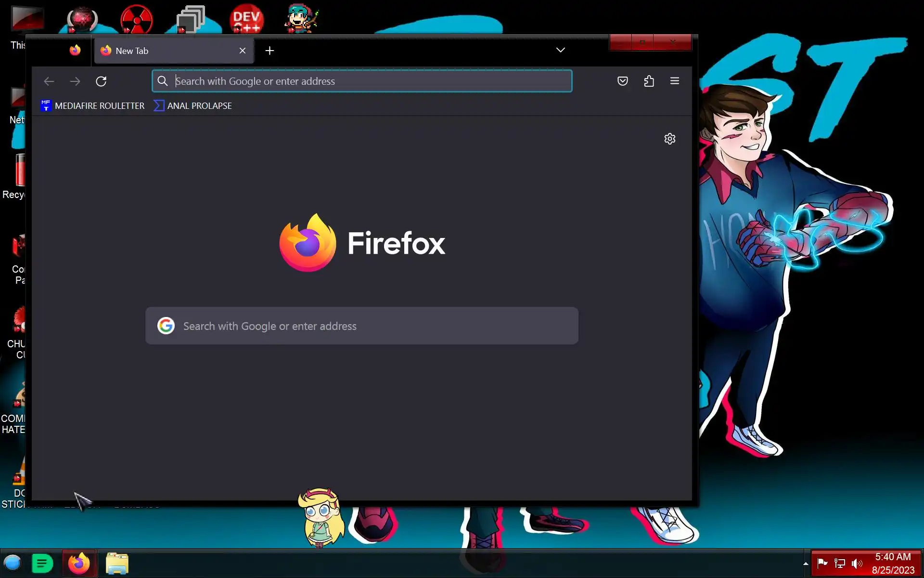Click the forward navigation arrow
The image size is (924, 578).
(75, 81)
